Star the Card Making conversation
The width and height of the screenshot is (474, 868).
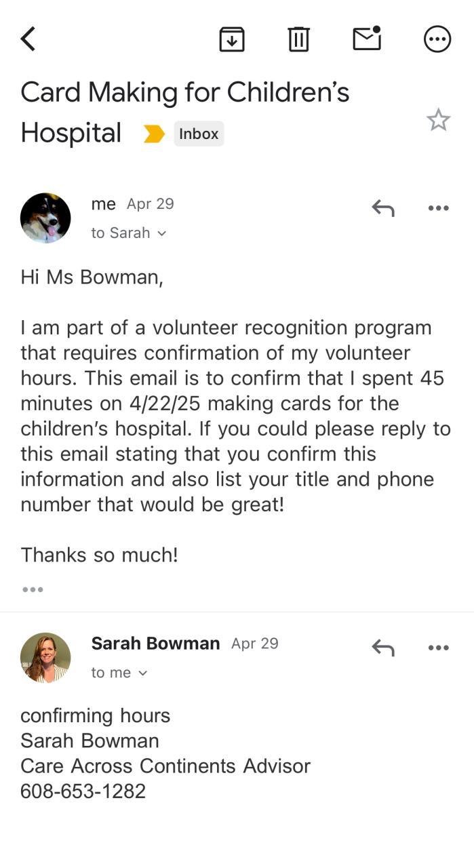point(438,120)
